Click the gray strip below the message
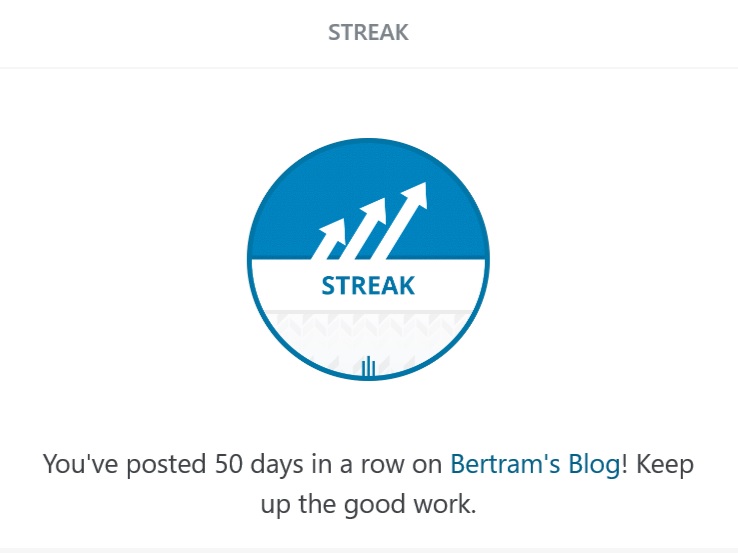 [368, 549]
